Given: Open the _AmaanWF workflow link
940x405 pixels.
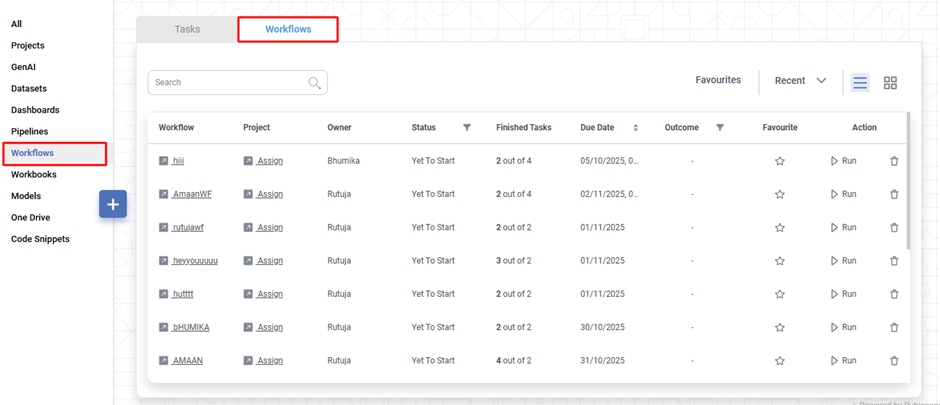Looking at the screenshot, I should click(x=192, y=194).
